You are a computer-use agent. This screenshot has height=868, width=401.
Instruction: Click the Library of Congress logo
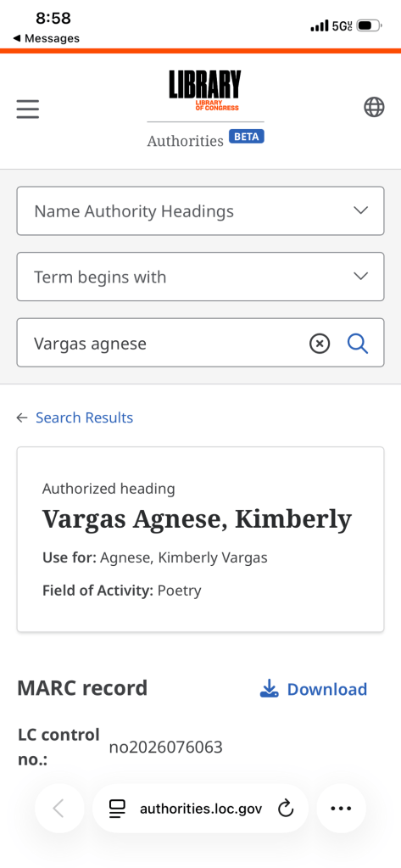point(205,91)
